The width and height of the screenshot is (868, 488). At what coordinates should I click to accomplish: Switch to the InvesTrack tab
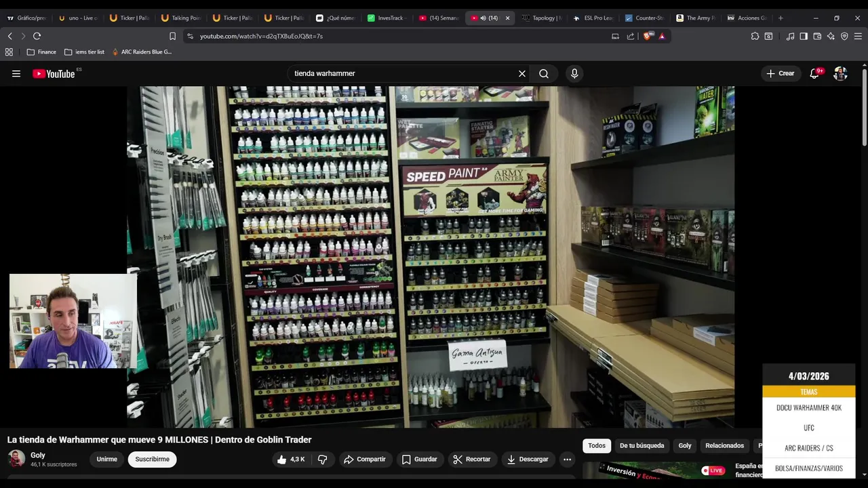(x=388, y=18)
